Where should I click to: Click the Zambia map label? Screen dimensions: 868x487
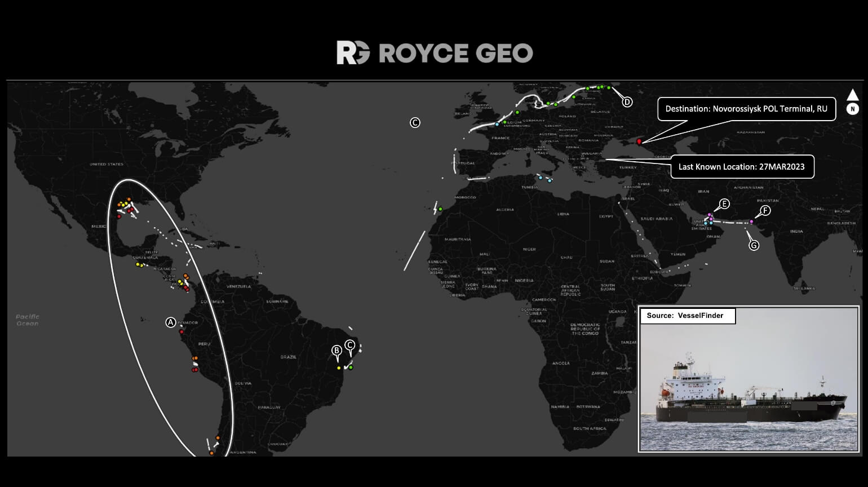click(x=600, y=373)
